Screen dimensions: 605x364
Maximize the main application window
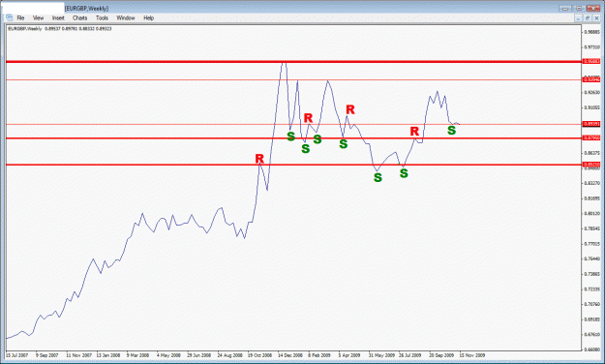pyautogui.click(x=579, y=8)
